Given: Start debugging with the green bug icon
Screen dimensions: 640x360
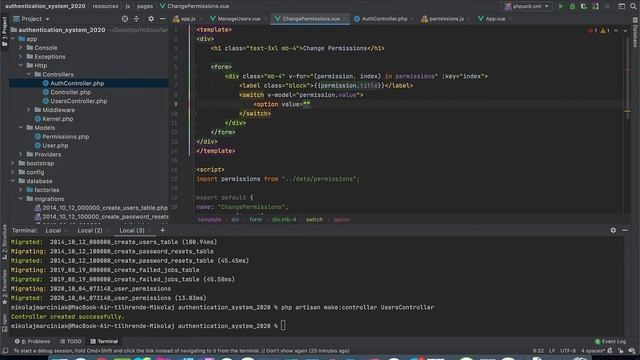Looking at the screenshot, I should 572,6.
